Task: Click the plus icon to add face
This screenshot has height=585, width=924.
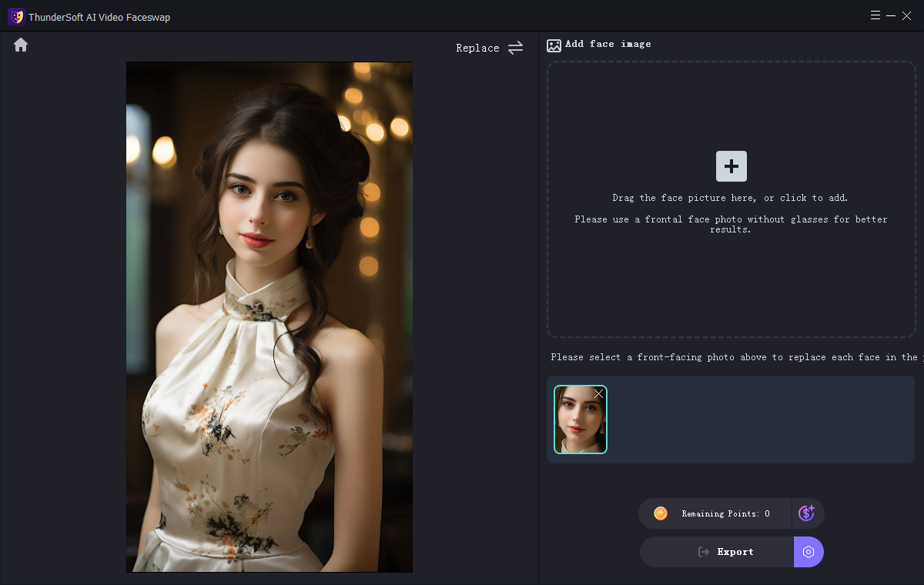Action: pyautogui.click(x=731, y=166)
